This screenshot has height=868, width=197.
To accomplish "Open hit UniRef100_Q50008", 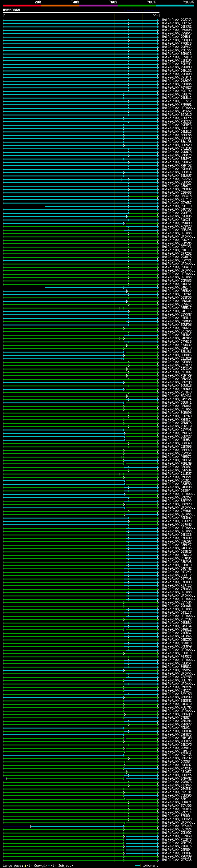I will click(177, 30).
